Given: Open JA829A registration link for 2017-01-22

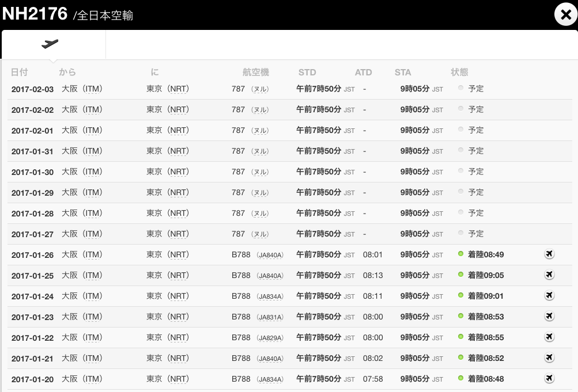Looking at the screenshot, I should [x=270, y=338].
